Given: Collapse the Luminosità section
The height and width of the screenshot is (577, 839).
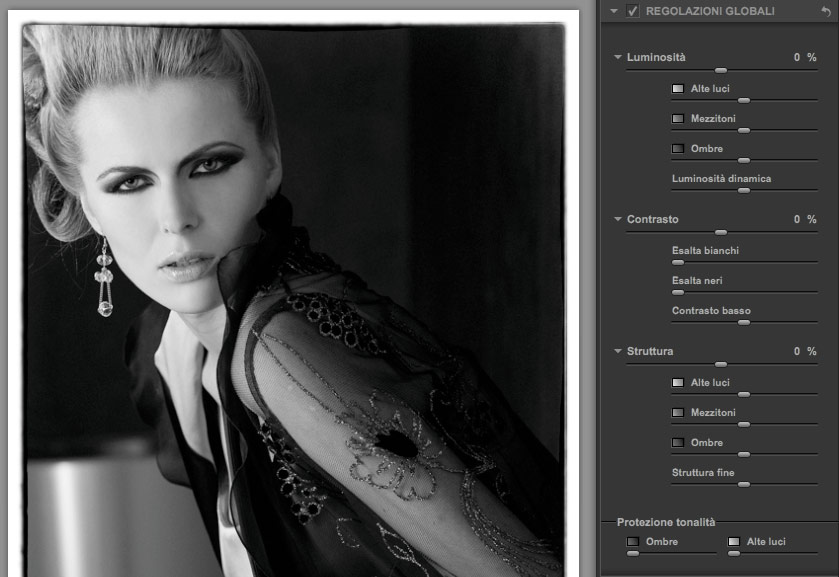Looking at the screenshot, I should (x=618, y=58).
